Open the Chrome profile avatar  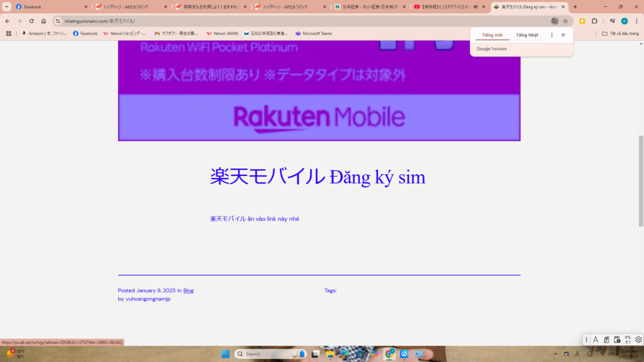[625, 21]
